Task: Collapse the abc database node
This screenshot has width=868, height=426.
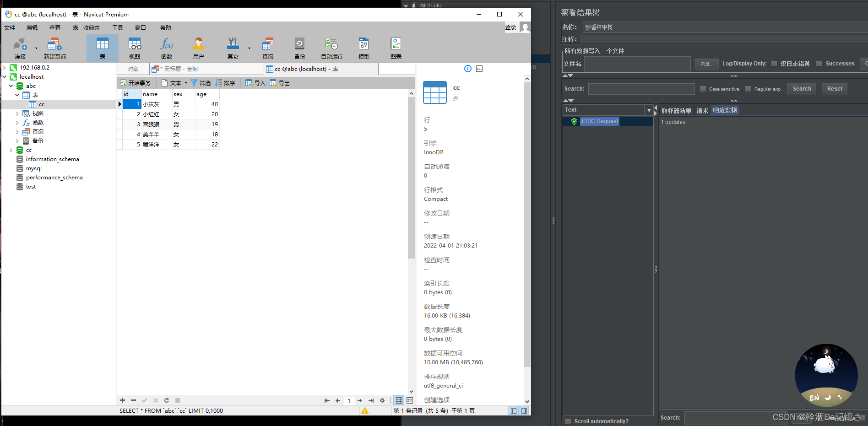Action: (11, 86)
